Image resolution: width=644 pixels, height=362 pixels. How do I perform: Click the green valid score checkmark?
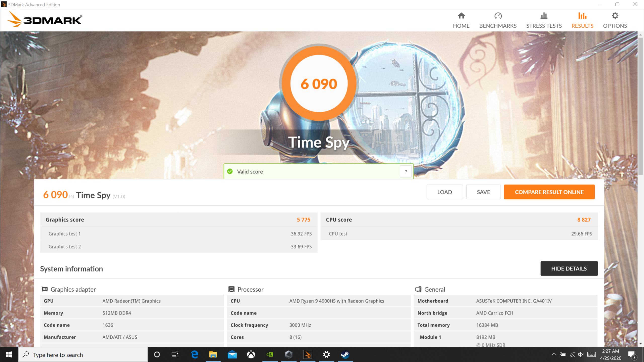[230, 171]
